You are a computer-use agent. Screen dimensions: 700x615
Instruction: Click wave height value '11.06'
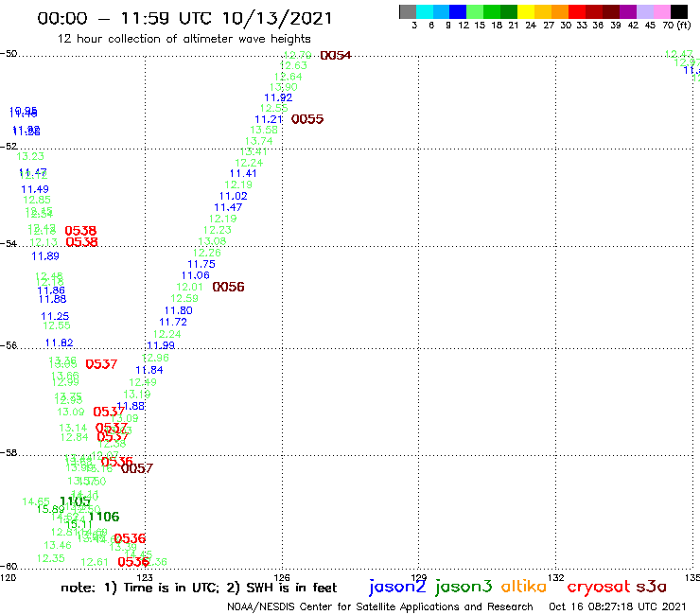click(x=196, y=275)
